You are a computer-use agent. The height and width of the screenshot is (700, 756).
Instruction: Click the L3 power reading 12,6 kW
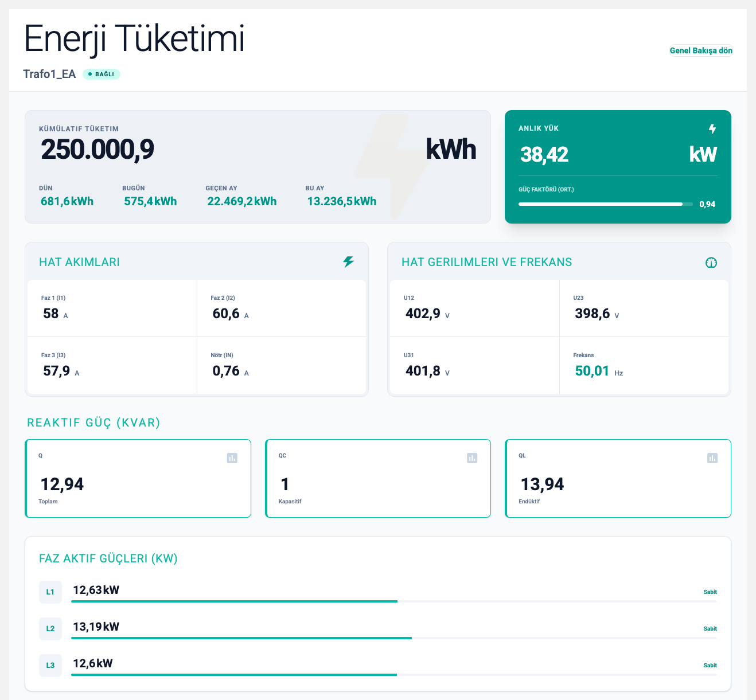(x=92, y=663)
